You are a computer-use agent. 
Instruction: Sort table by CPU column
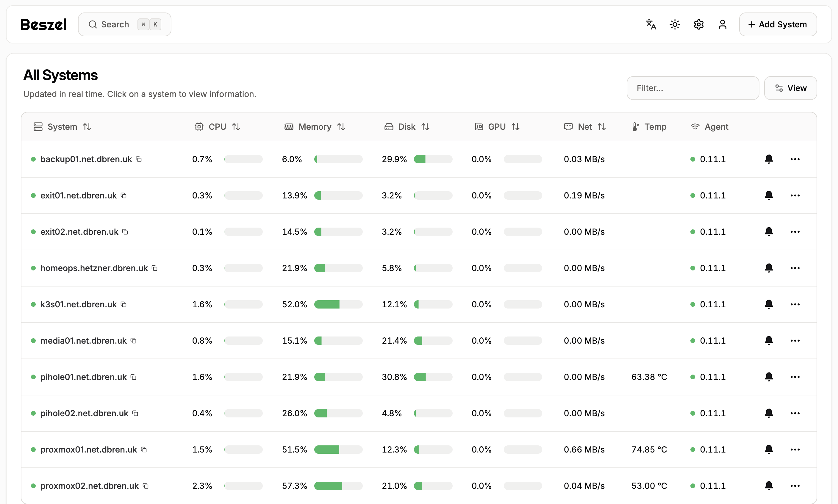(218, 127)
